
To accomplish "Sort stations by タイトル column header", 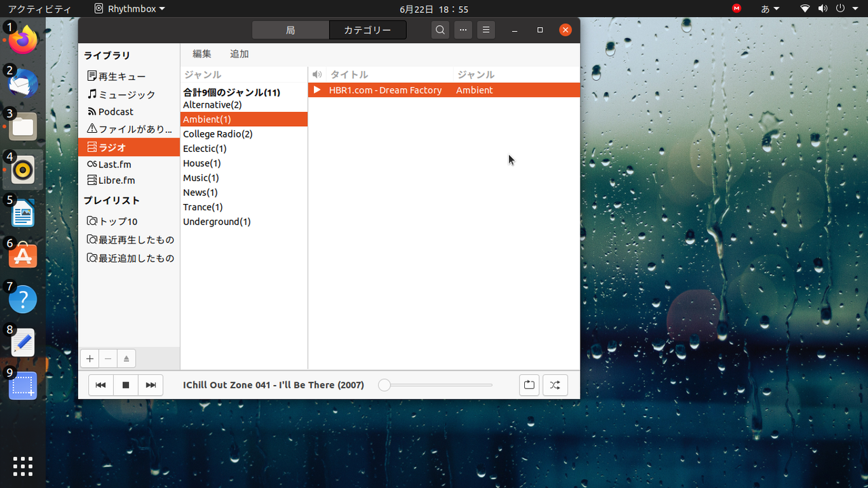I will (389, 75).
